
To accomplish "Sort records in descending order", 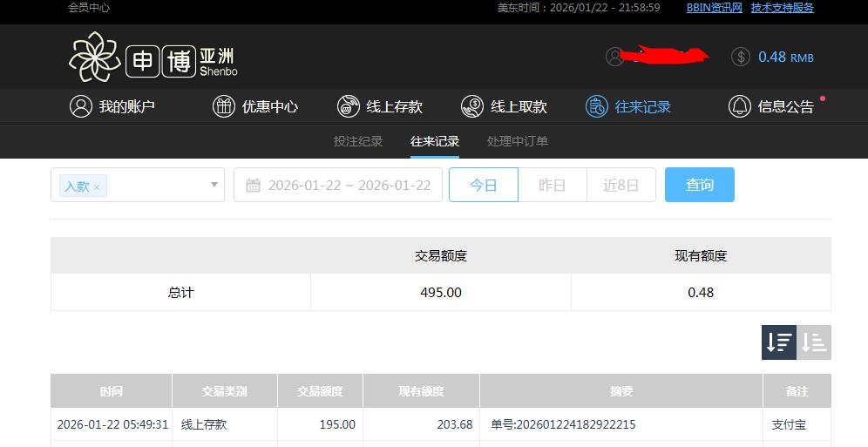I will point(779,342).
